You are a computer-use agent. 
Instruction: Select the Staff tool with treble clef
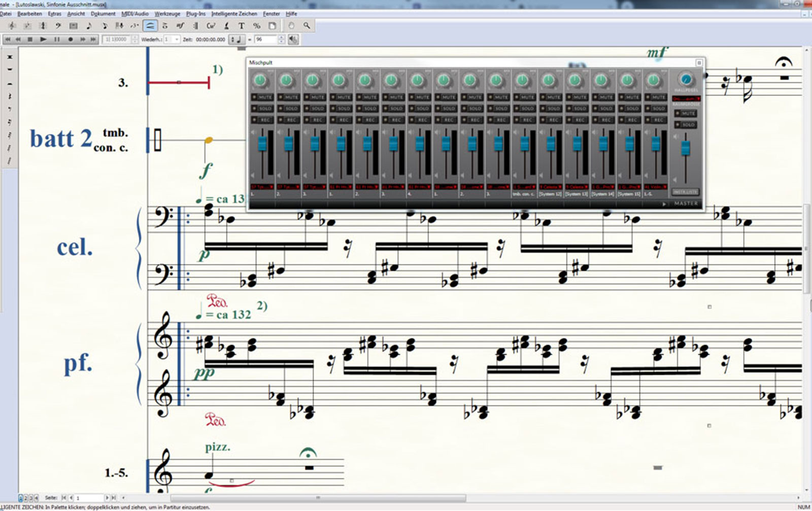click(12, 25)
